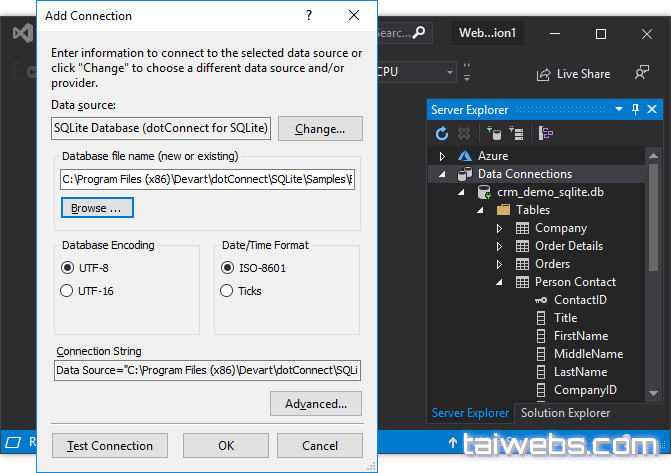Open the feedback icon beside Live Share
The image size is (671, 473).
point(642,73)
